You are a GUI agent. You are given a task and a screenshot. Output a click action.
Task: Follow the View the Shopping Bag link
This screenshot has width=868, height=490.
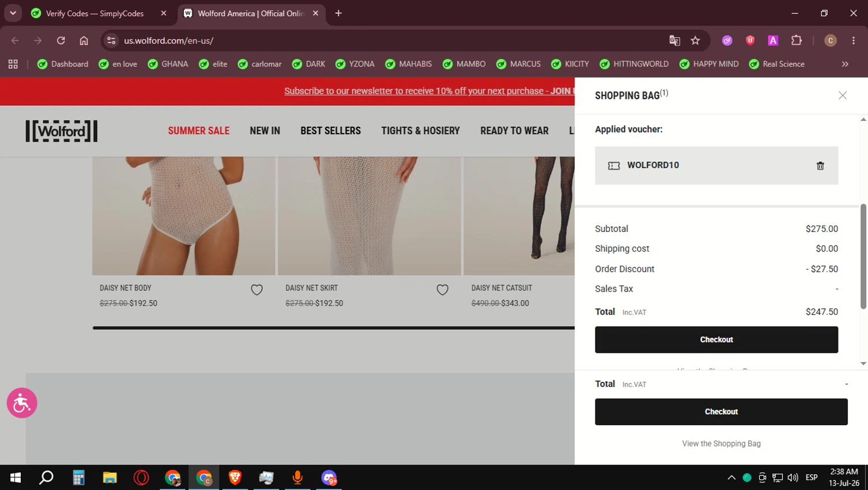721,444
